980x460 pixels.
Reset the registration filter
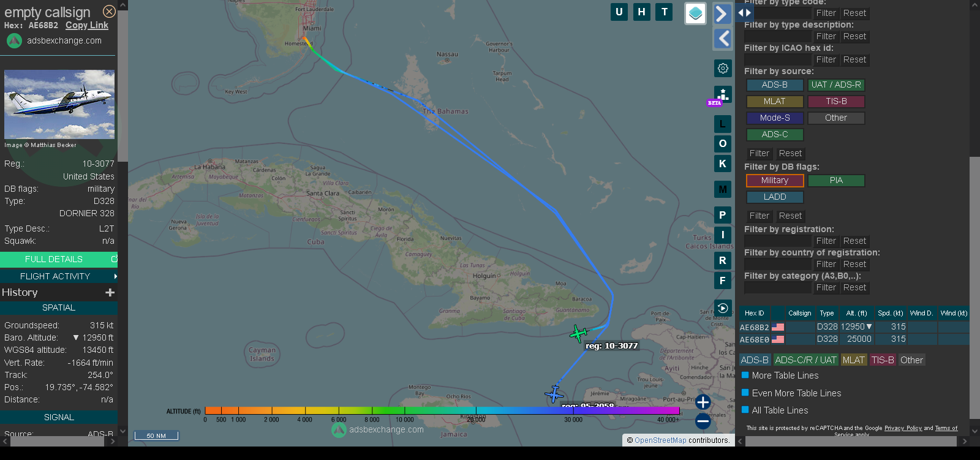[x=855, y=241]
